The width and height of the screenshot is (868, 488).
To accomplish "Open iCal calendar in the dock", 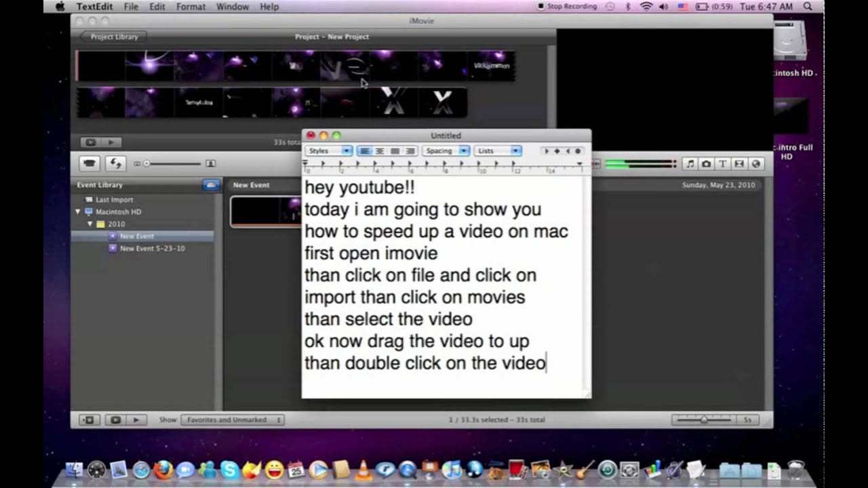I will (296, 469).
